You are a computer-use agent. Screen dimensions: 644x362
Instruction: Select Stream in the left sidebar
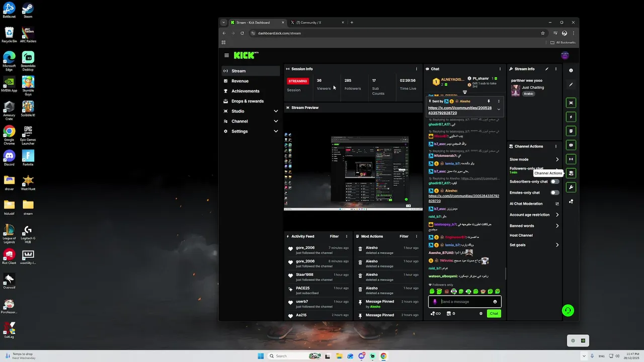click(251, 71)
